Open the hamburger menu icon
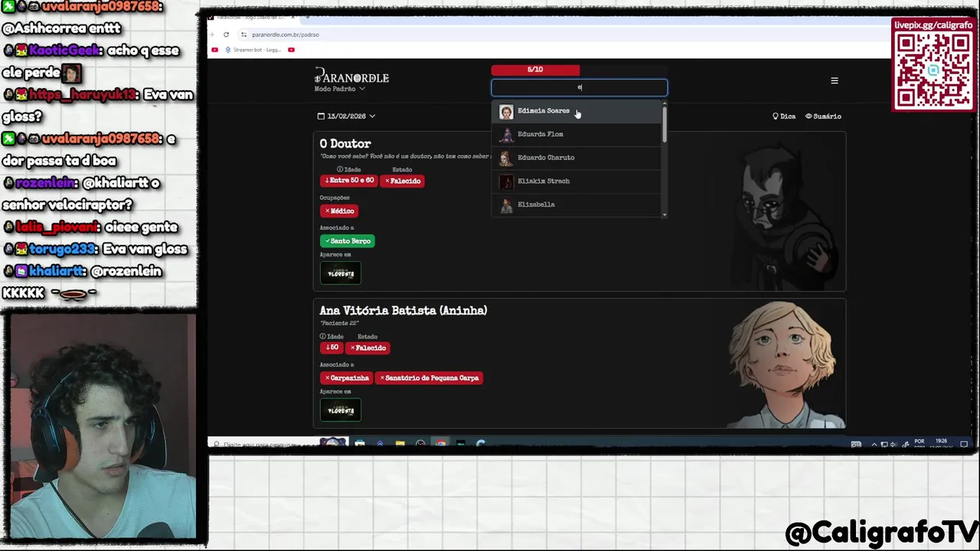This screenshot has height=551, width=980. point(835,80)
